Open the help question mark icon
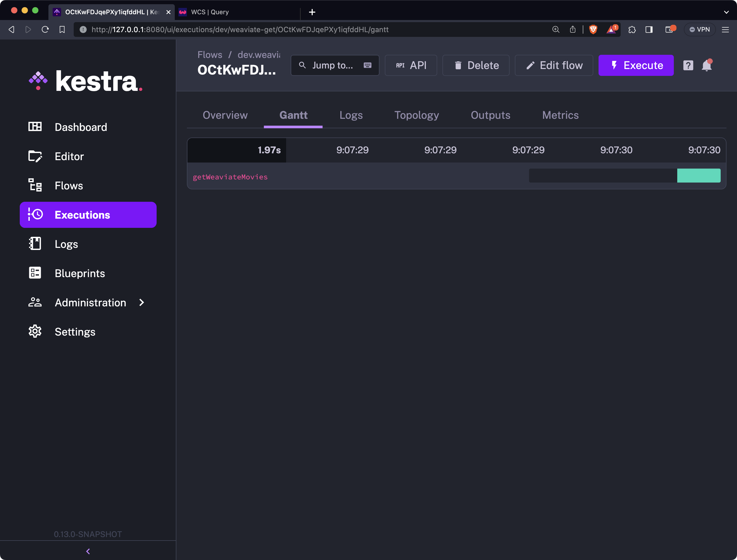This screenshot has height=560, width=737. (688, 65)
